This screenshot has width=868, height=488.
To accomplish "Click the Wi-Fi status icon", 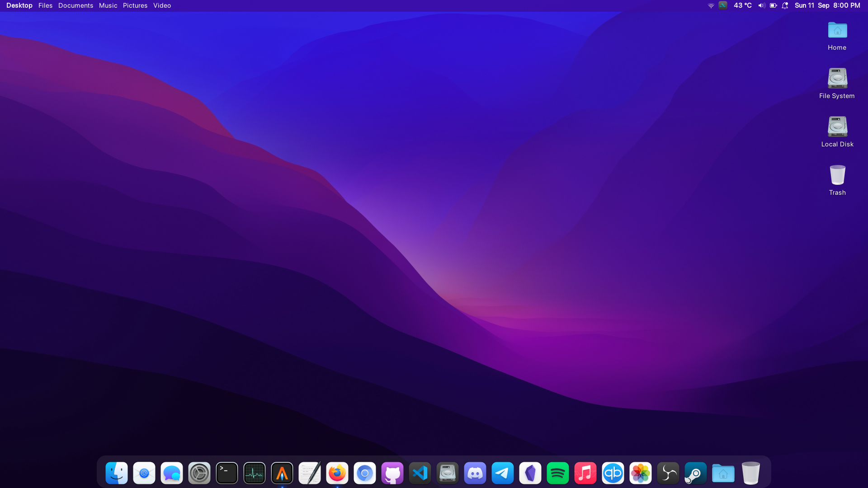I will pyautogui.click(x=711, y=5).
